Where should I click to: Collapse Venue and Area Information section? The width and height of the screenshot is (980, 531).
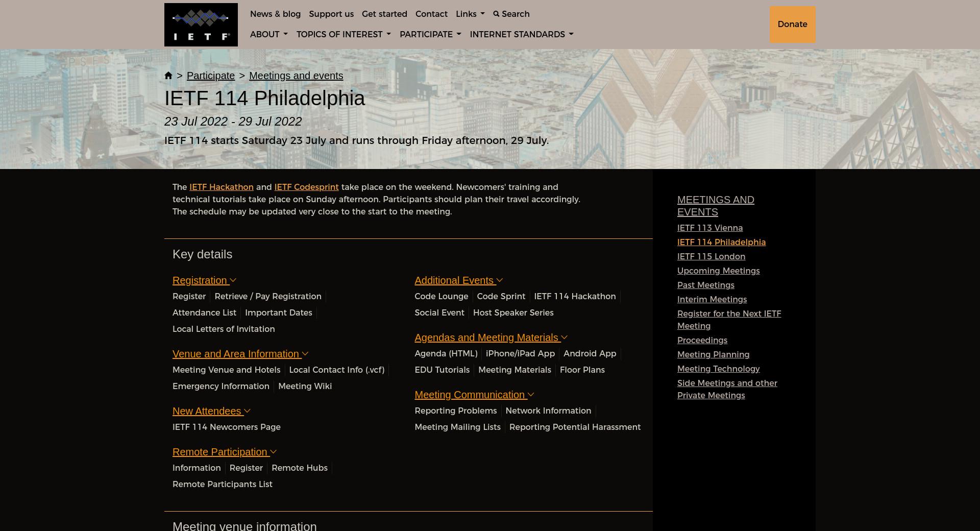point(240,354)
